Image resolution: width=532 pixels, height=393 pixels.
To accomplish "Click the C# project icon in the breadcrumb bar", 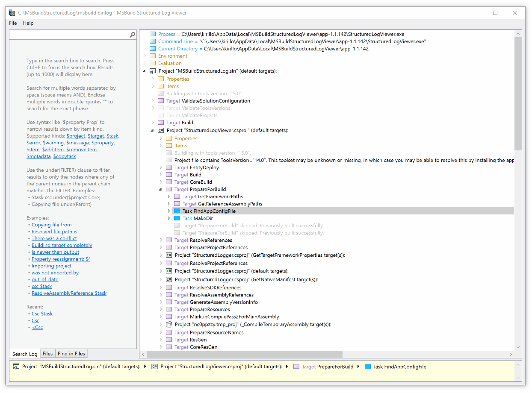I will [155, 367].
